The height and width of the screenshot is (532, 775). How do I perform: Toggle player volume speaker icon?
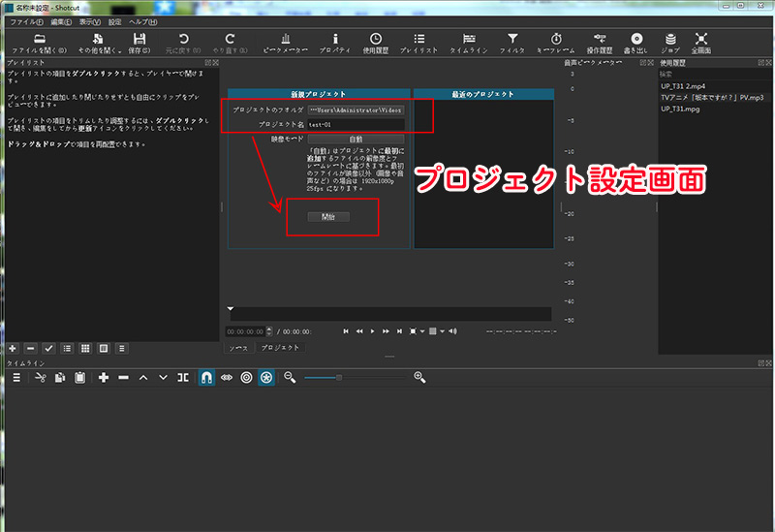point(452,331)
